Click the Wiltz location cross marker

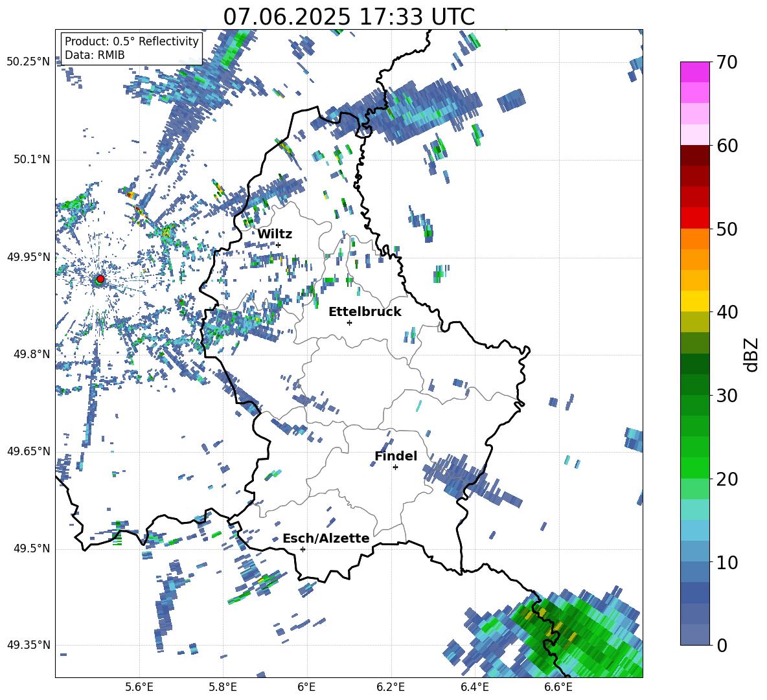(x=279, y=245)
